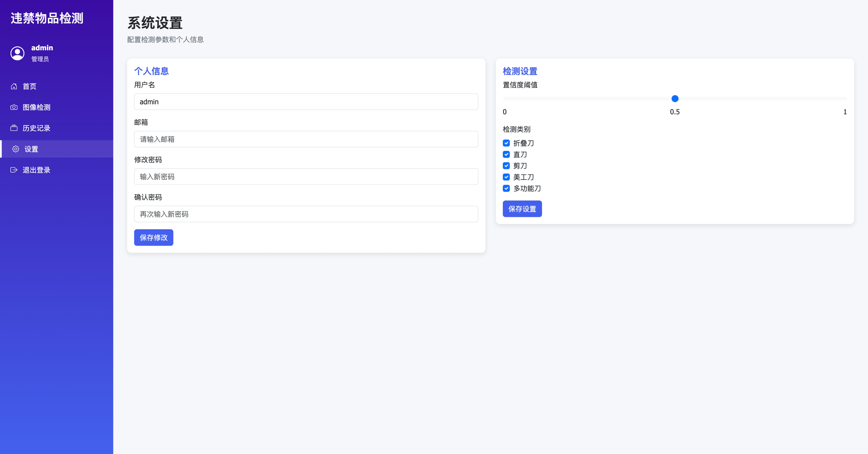Image resolution: width=868 pixels, height=454 pixels.
Task: Click the 保存设置 button
Action: pyautogui.click(x=522, y=209)
